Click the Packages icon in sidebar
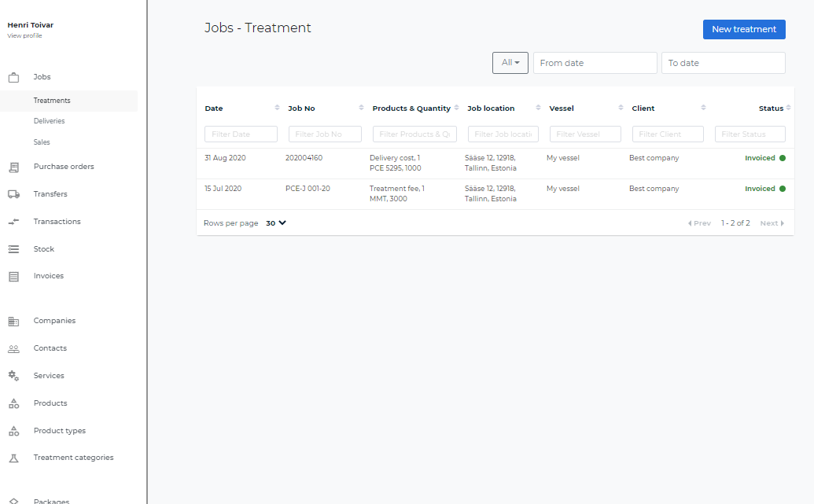Screen dimensions: 814x504 pyautogui.click(x=14, y=501)
